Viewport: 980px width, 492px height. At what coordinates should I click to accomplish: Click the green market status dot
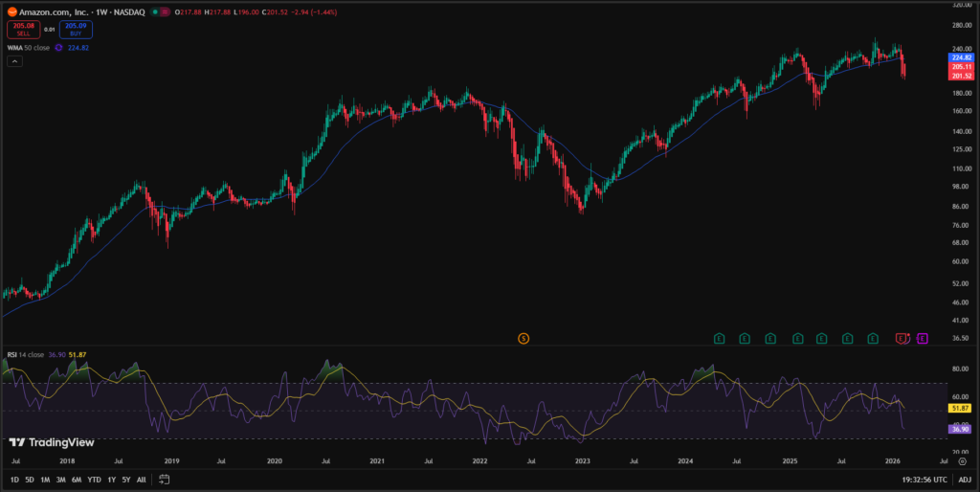pyautogui.click(x=155, y=11)
